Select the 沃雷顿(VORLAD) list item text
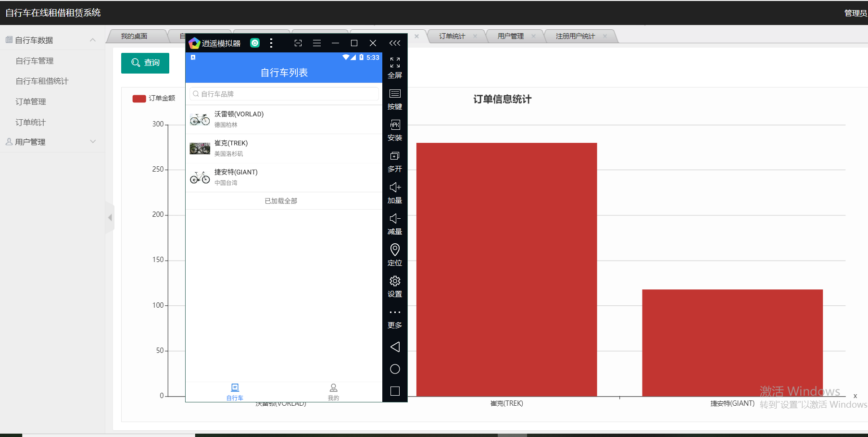 pos(239,114)
